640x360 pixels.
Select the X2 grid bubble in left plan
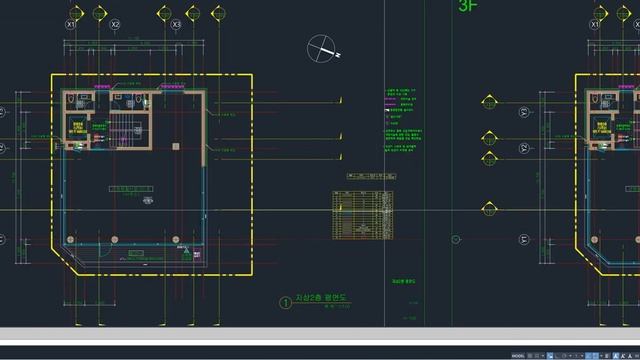click(x=115, y=24)
